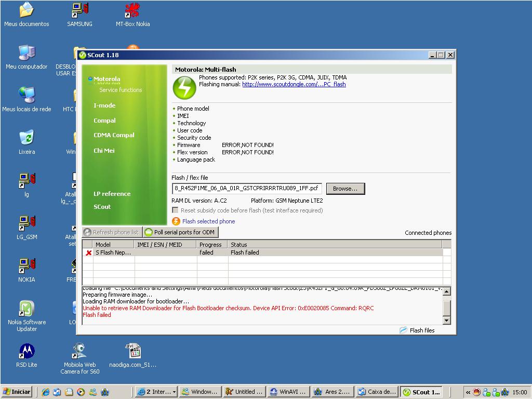Screen dimensions: 532x399
Task: Click the Browse button for flash file
Action: 345,189
